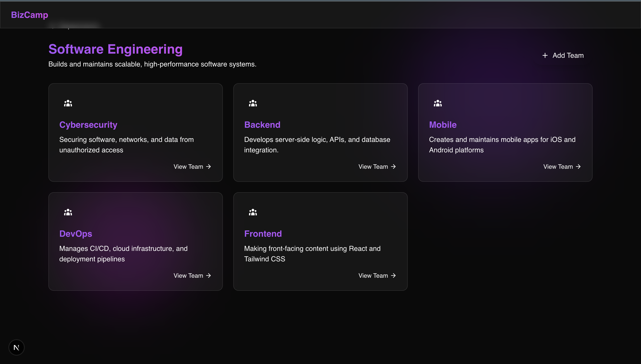This screenshot has height=364, width=641.
Task: Click the arrow next to Cybersecurity View Team
Action: click(x=208, y=167)
